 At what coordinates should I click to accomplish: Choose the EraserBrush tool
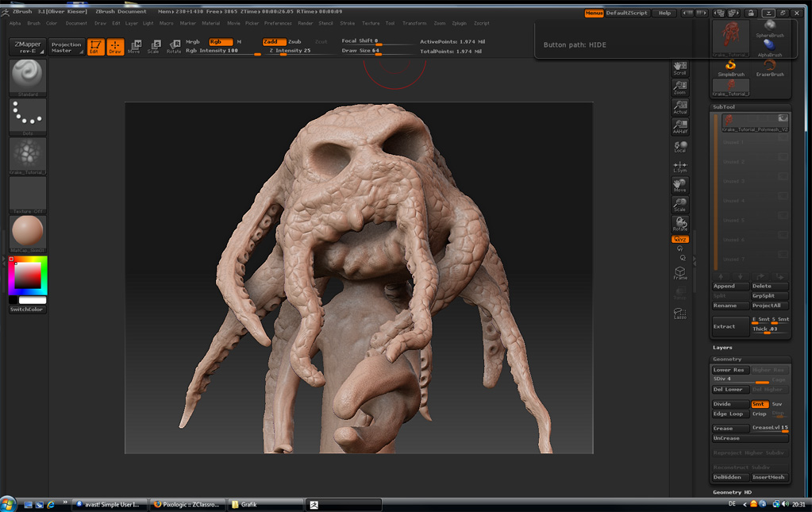tap(769, 69)
